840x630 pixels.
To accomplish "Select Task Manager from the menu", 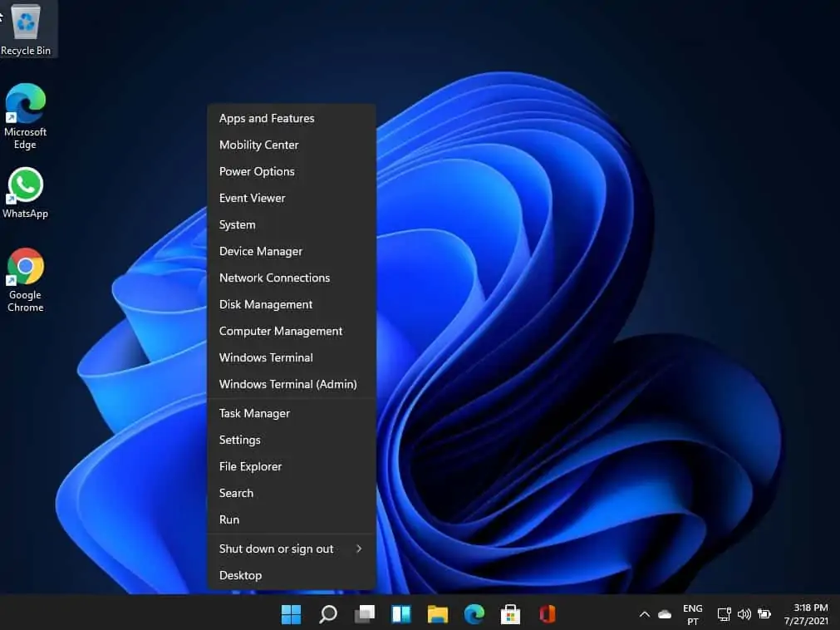I will (254, 413).
